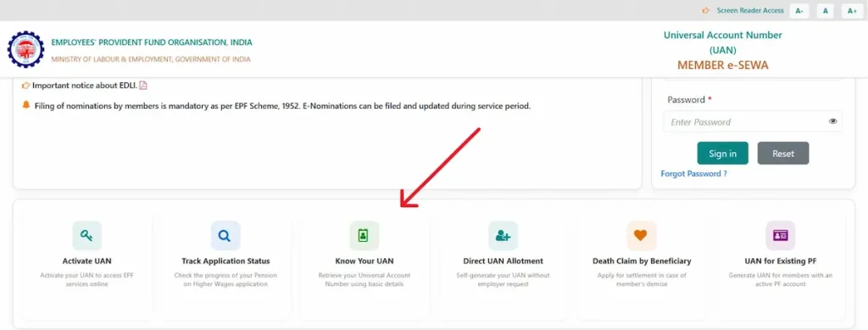This screenshot has width=868, height=330.
Task: Reset font size with A button
Action: point(825,10)
